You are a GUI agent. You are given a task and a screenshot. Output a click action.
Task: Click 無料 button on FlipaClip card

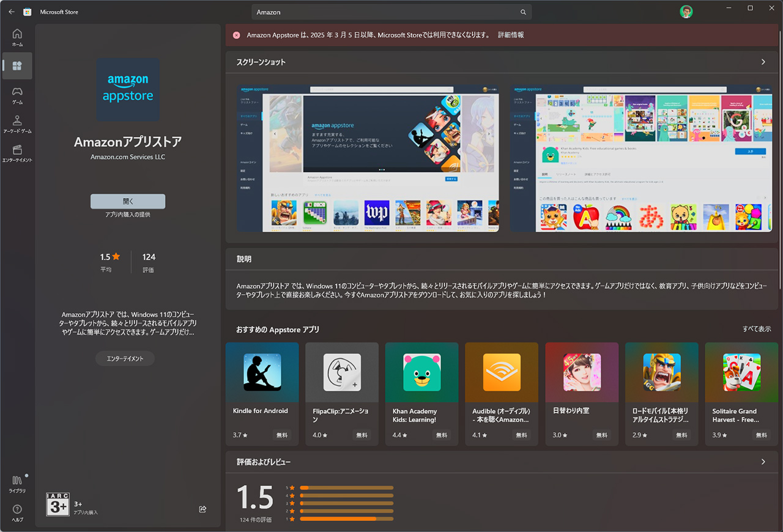click(362, 435)
